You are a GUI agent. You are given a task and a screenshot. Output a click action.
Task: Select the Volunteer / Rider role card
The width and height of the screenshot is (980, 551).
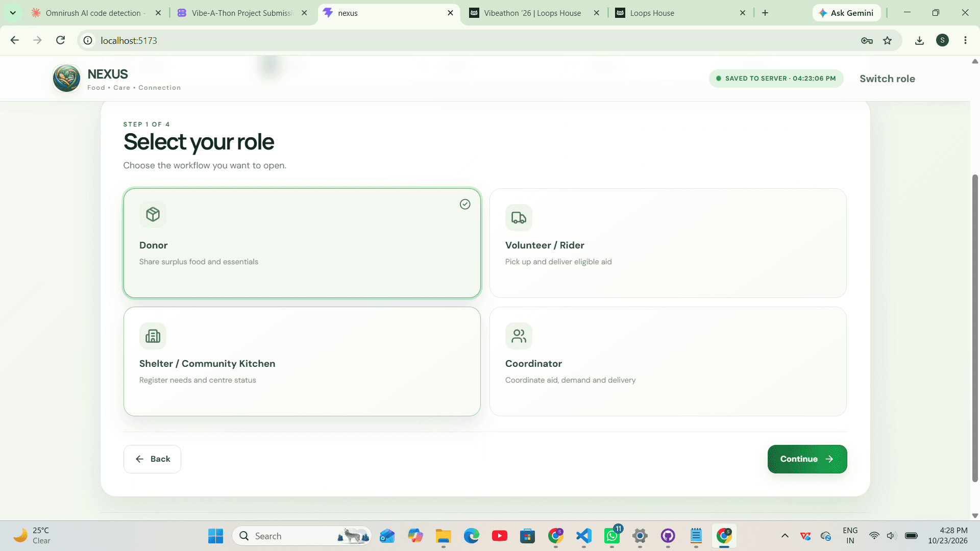click(668, 243)
